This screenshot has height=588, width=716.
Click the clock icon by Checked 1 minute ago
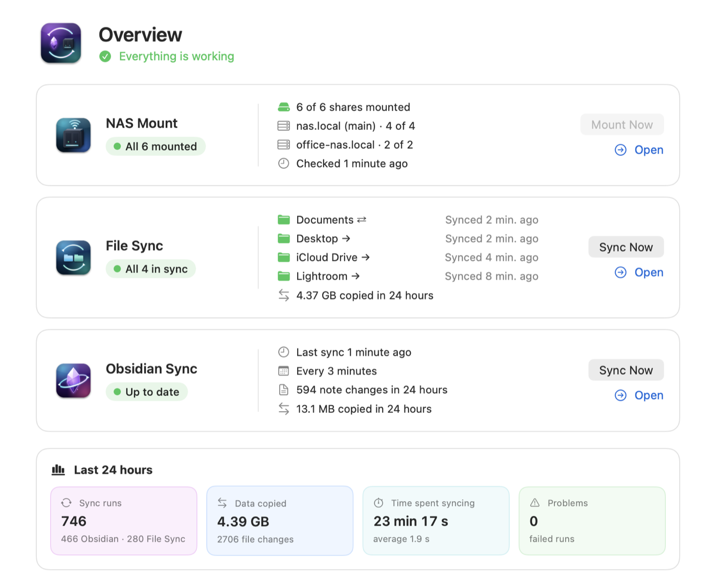pos(284,164)
